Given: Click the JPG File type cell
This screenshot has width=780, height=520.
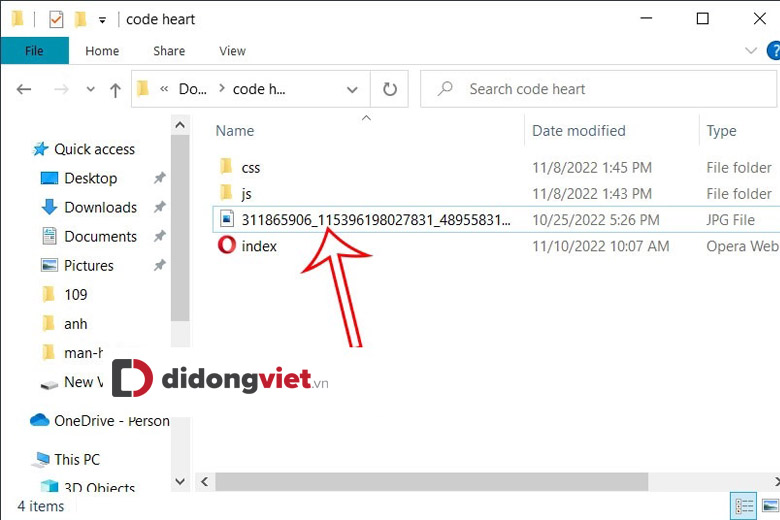Looking at the screenshot, I should [730, 220].
